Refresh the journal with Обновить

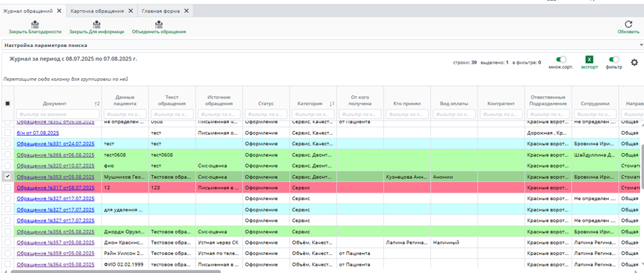[x=628, y=28]
